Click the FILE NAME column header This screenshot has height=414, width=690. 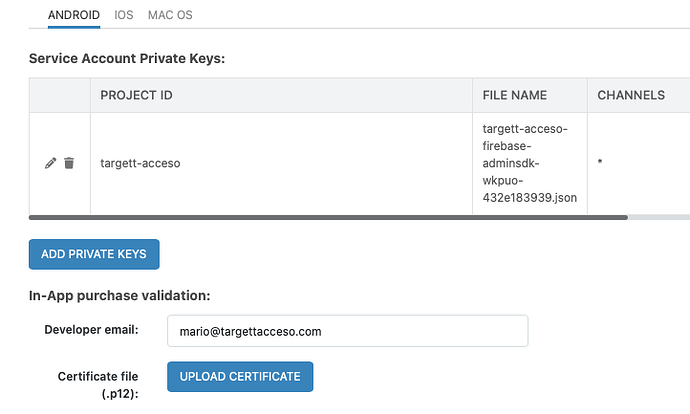[514, 96]
